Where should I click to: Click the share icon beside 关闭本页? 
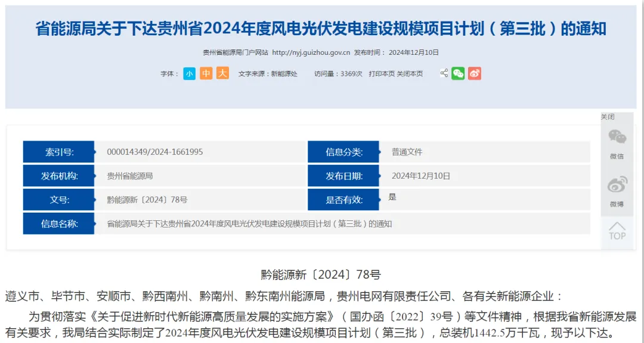[444, 73]
